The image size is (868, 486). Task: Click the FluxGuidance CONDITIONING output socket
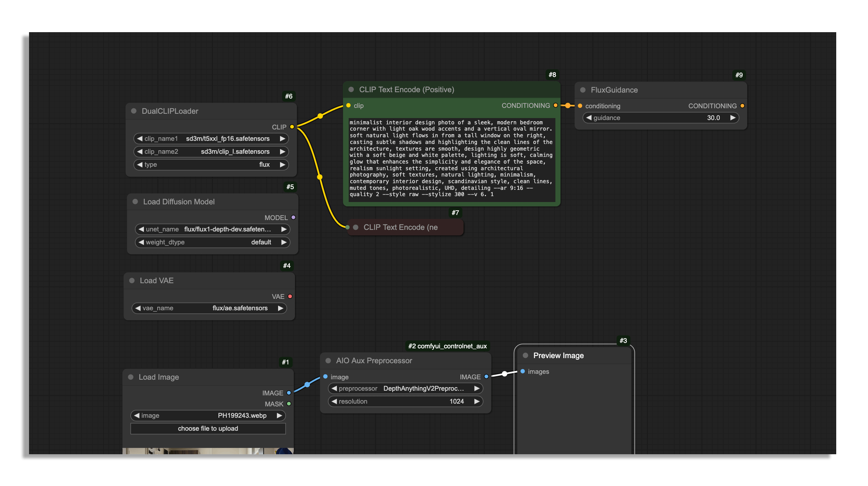pos(742,106)
